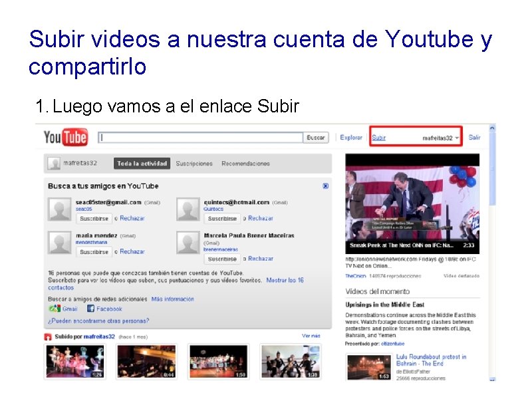The height and width of the screenshot is (399, 532).
Task: Open mafreitas32 link after Subido por
Action: (x=99, y=336)
